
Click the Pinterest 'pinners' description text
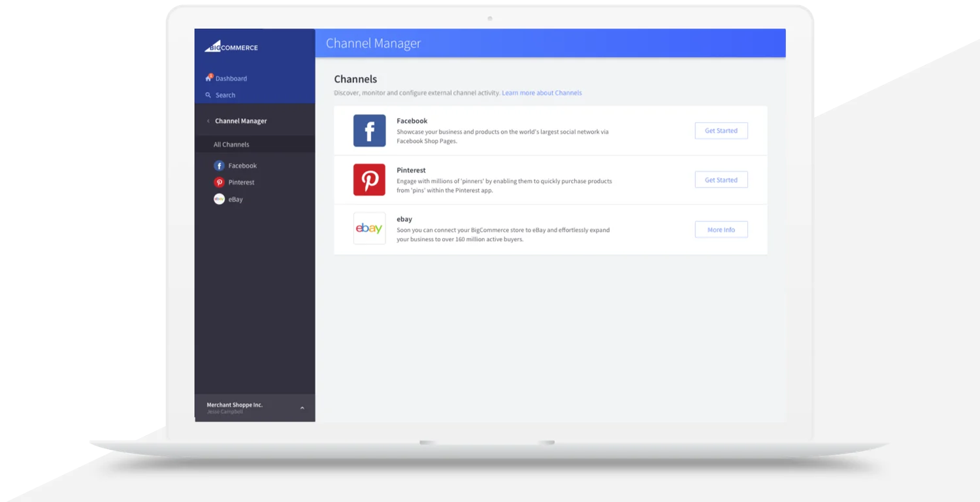(504, 186)
